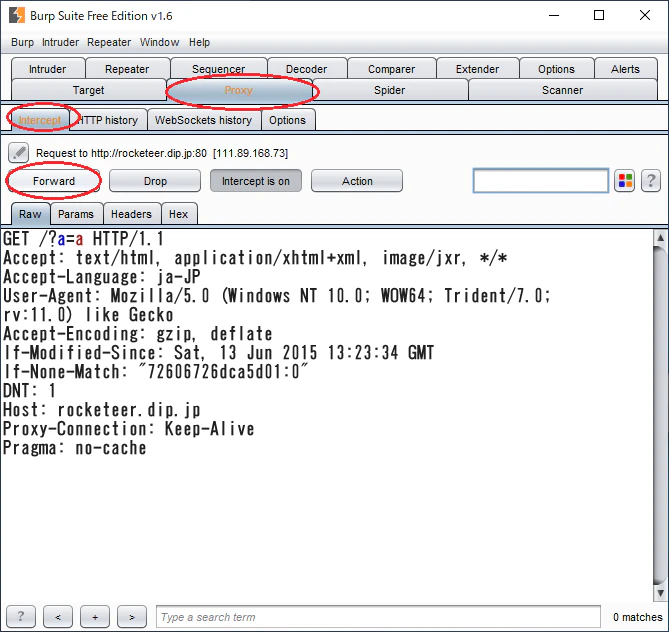
Task: Click the Pragma: no-cache header line
Action: click(75, 448)
